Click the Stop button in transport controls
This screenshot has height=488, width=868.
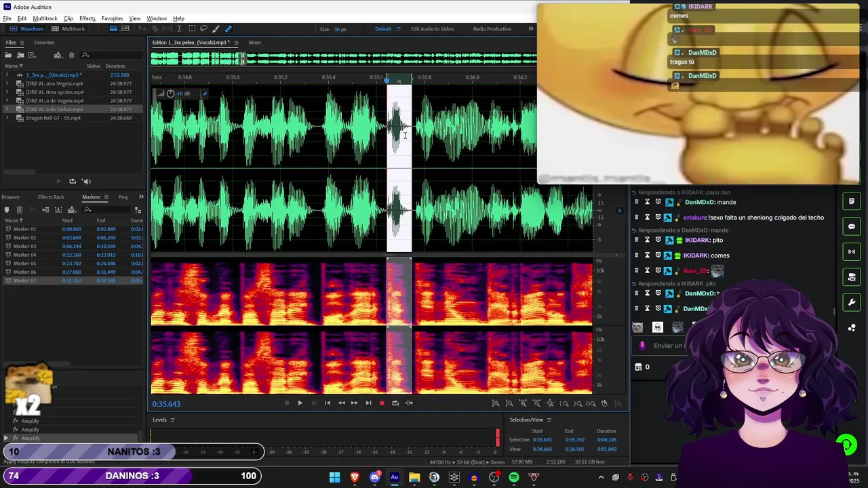[286, 403]
